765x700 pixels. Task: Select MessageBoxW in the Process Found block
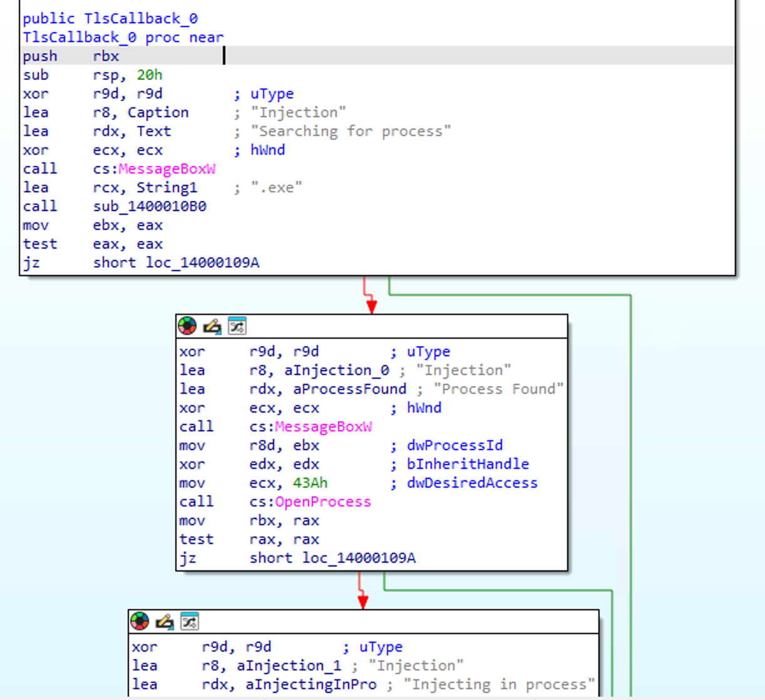323,426
